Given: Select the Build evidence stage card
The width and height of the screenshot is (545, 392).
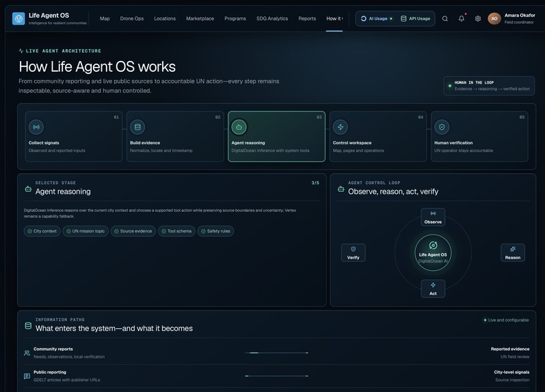Looking at the screenshot, I should click(175, 136).
